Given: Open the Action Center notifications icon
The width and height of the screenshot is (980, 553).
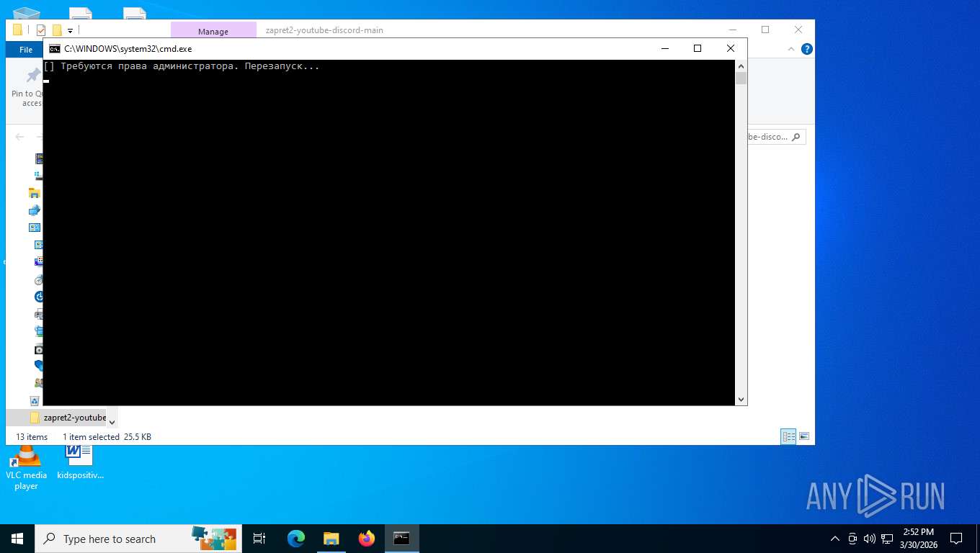Looking at the screenshot, I should pyautogui.click(x=956, y=539).
